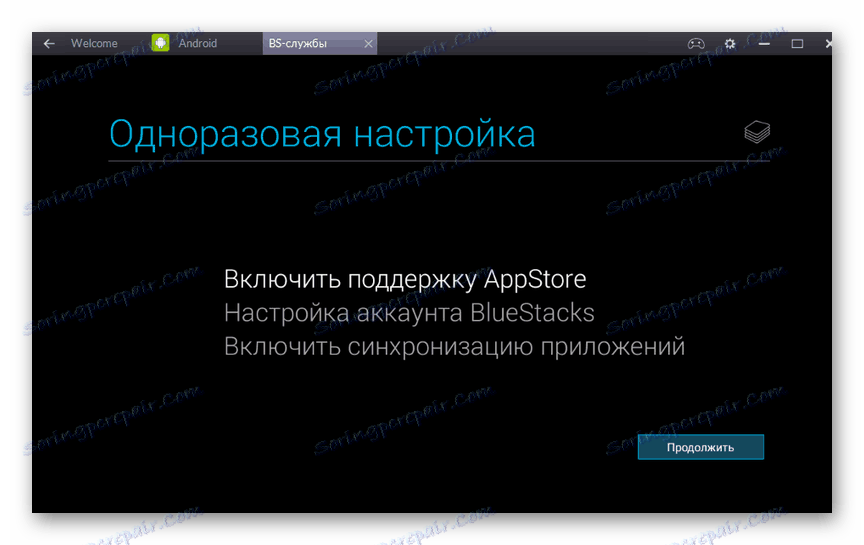Click the 'Одноразовая настройка' heading
Screen dimensions: 864x545
(x=322, y=134)
